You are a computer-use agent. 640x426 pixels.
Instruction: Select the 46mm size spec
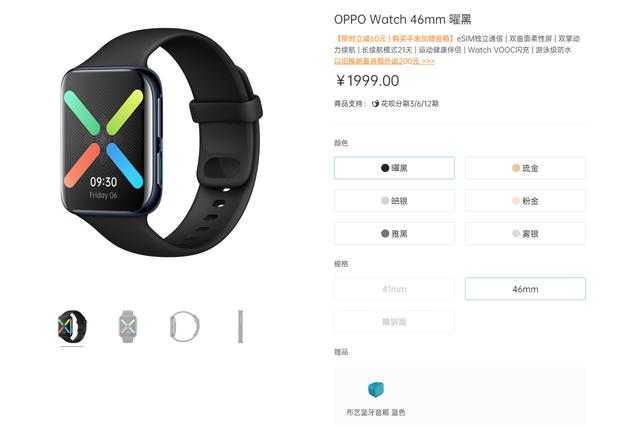coord(525,289)
